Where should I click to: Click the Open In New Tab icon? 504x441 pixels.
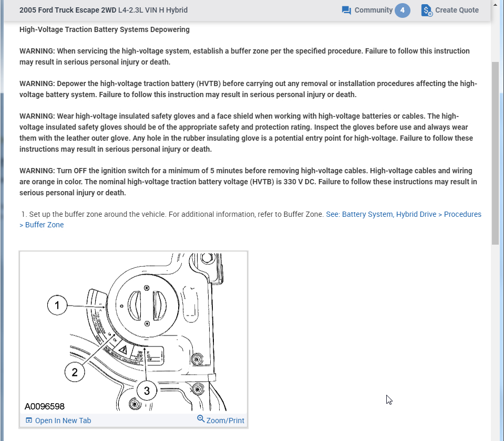29,420
